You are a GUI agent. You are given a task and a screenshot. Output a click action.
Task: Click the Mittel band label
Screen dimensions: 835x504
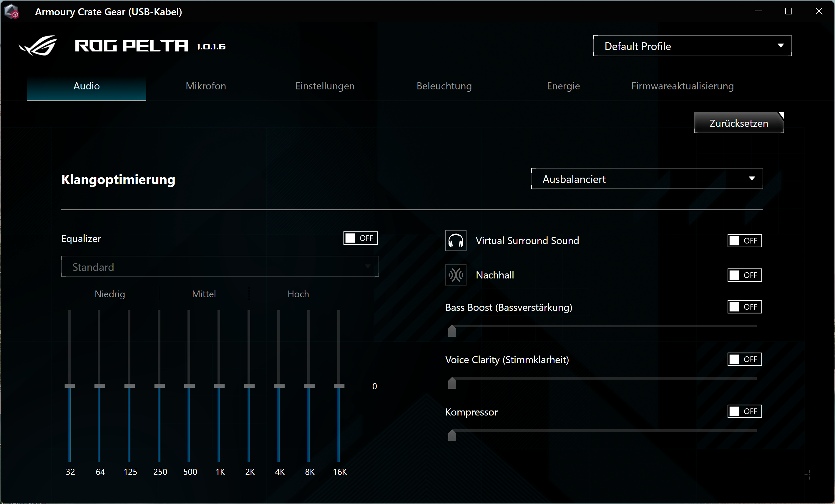pos(204,294)
